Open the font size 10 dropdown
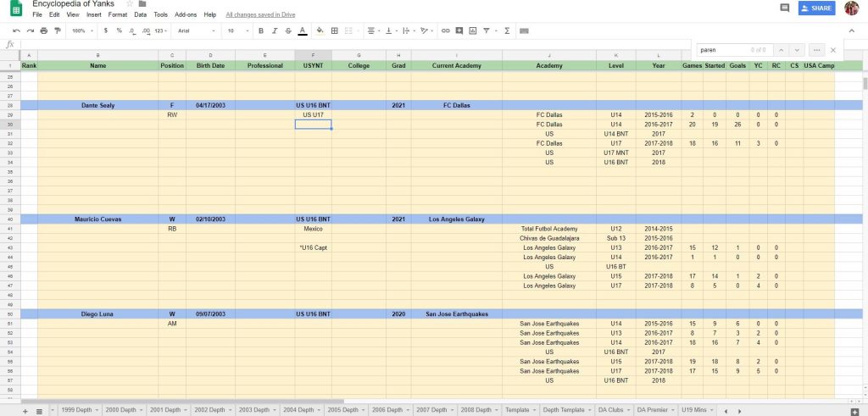This screenshot has height=416, width=868. coord(236,31)
